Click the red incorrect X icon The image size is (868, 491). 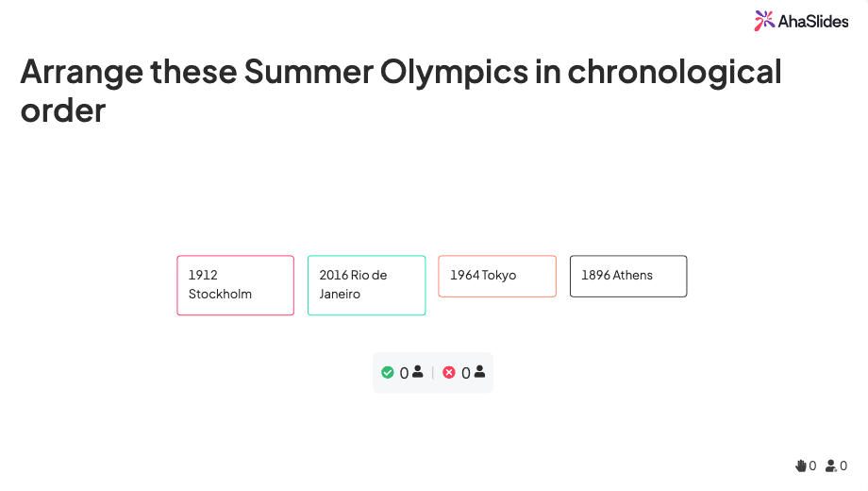449,372
